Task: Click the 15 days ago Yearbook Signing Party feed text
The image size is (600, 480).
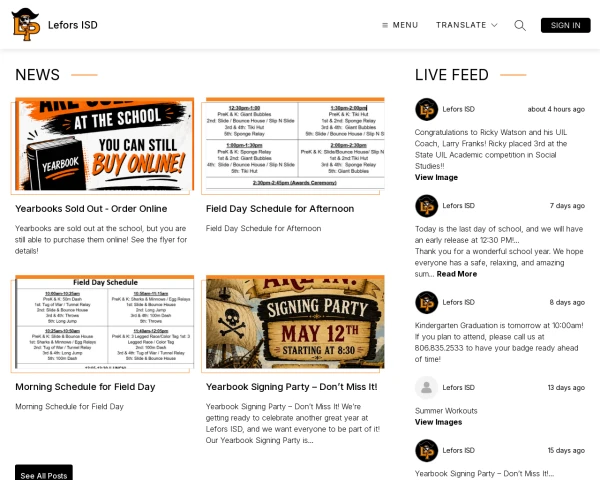Action: click(484, 473)
